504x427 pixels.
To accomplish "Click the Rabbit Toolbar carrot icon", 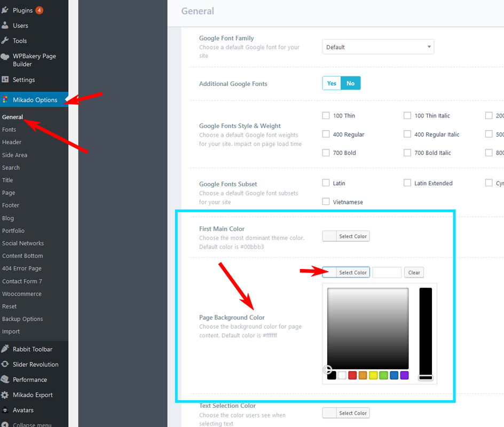I will [5, 349].
